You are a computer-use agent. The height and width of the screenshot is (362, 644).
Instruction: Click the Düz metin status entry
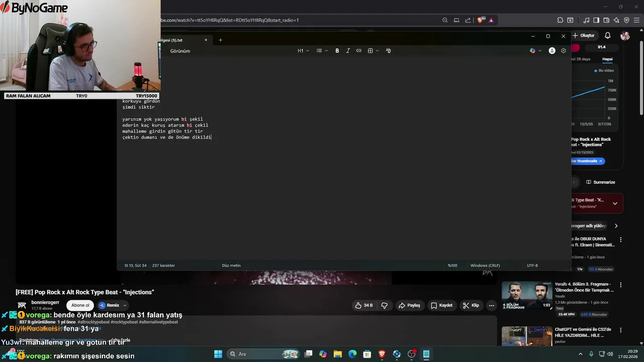click(x=231, y=265)
